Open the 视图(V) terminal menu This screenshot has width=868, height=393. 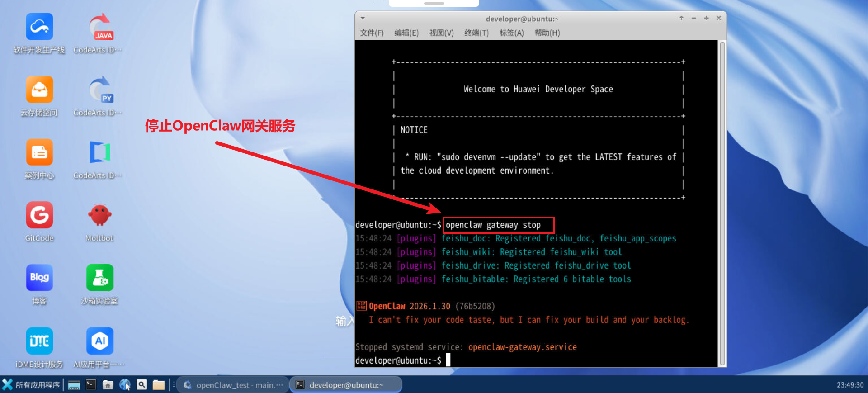442,33
